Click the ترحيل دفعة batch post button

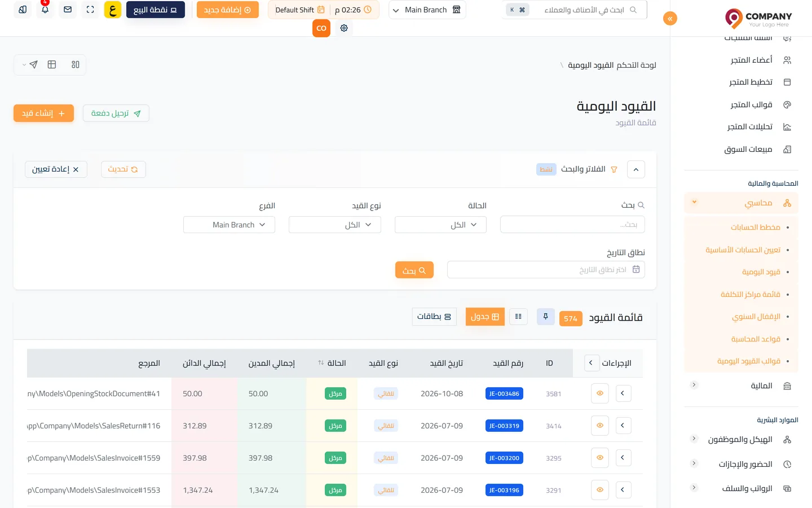116,113
